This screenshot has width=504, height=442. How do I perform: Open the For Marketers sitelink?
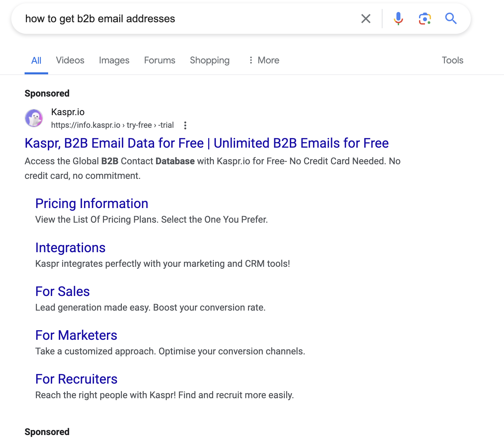click(76, 335)
